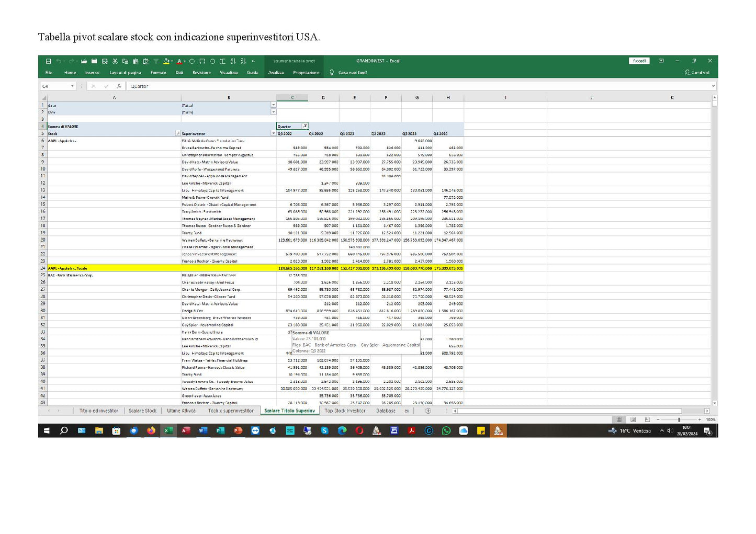Click the Accedi sign-in button

639,61
